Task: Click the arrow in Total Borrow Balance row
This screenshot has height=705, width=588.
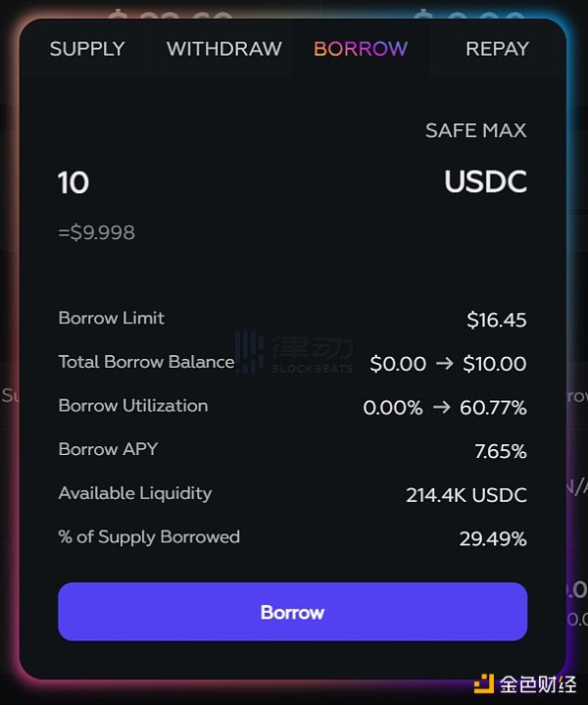Action: click(x=444, y=364)
